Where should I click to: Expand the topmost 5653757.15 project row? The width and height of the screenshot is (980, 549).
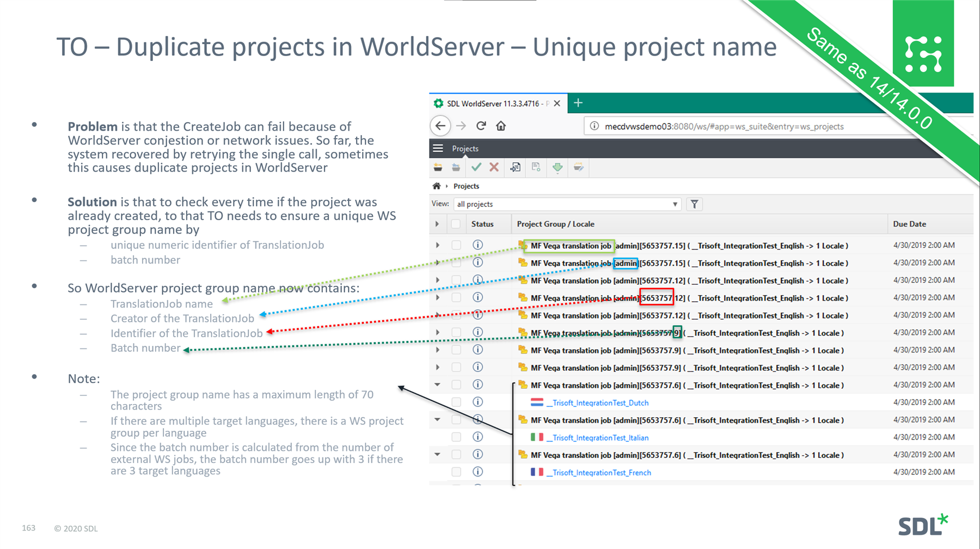point(437,245)
